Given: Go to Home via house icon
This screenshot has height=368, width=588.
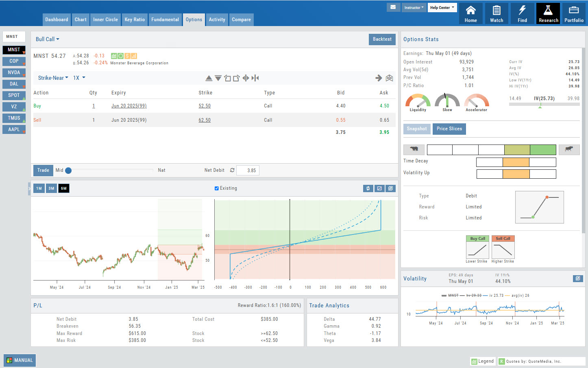Looking at the screenshot, I should click(470, 13).
